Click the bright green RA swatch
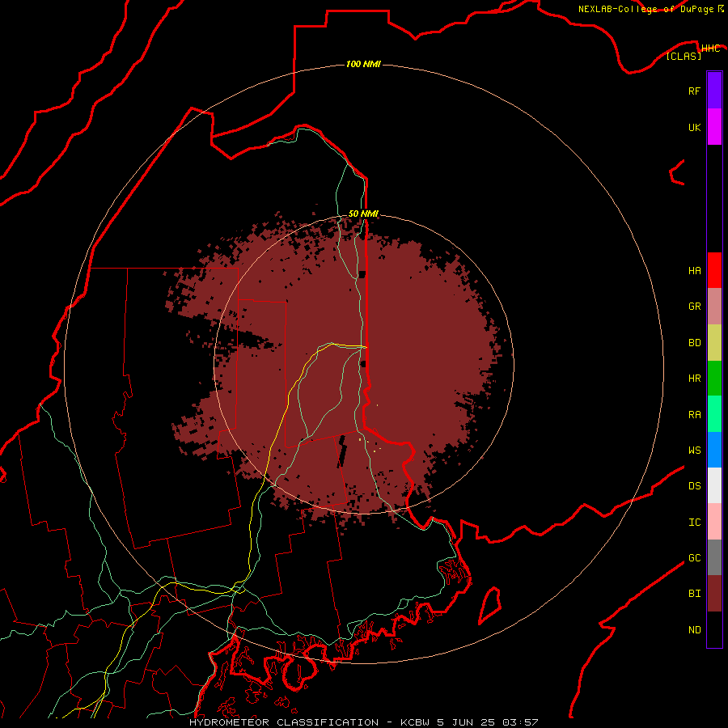The width and height of the screenshot is (728, 728). coord(714,414)
